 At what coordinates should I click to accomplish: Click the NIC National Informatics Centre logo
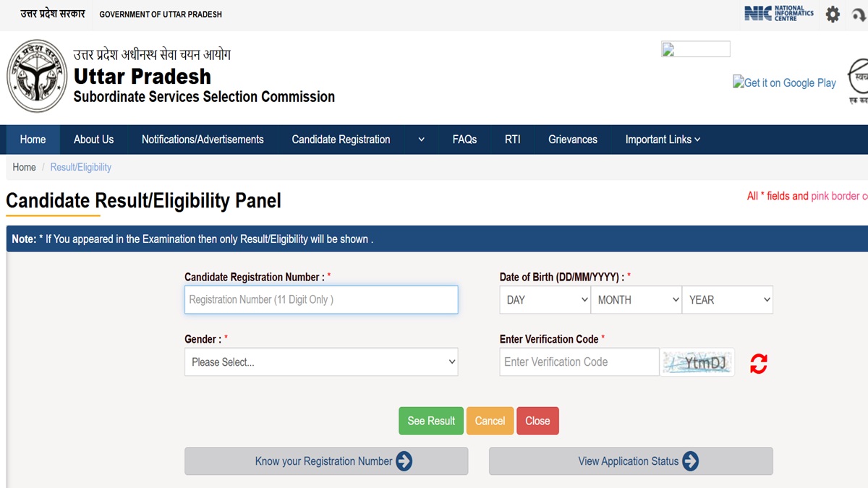[778, 12]
